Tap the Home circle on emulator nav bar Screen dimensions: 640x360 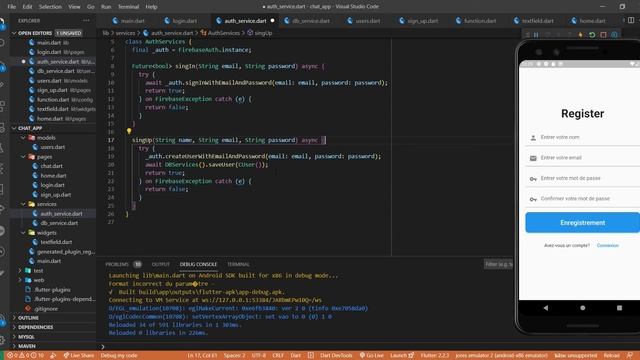(582, 308)
